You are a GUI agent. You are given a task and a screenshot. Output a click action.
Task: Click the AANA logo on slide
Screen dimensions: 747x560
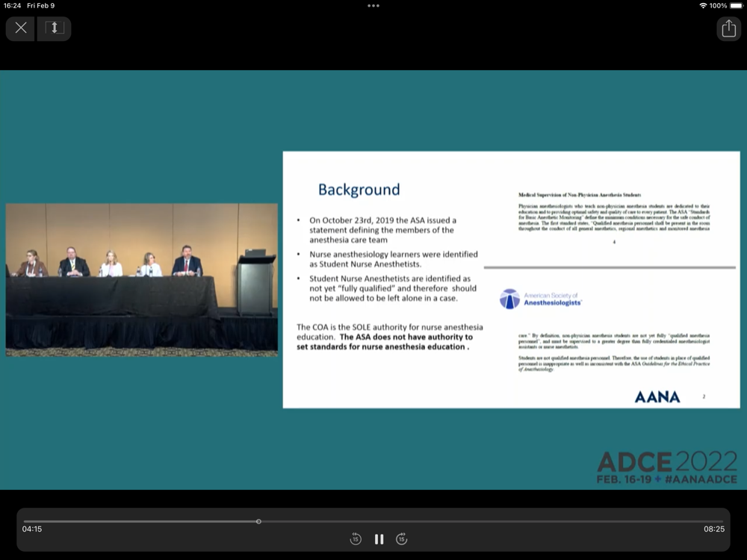[x=657, y=396]
